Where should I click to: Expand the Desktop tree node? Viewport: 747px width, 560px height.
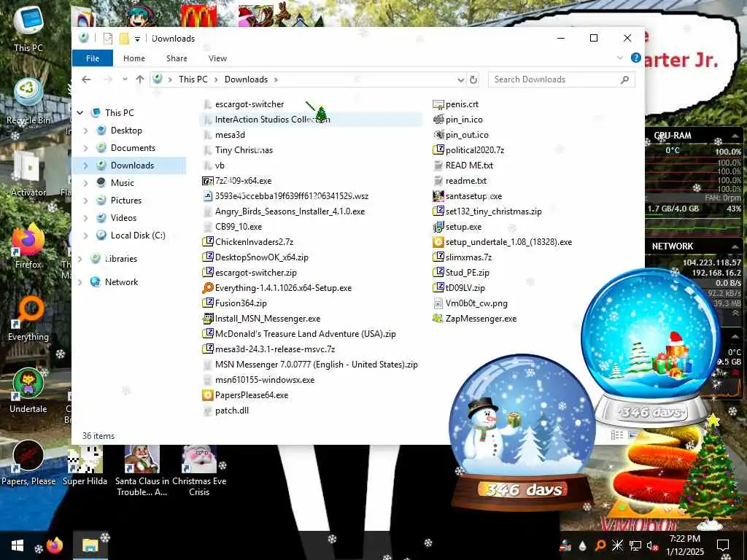pyautogui.click(x=86, y=131)
